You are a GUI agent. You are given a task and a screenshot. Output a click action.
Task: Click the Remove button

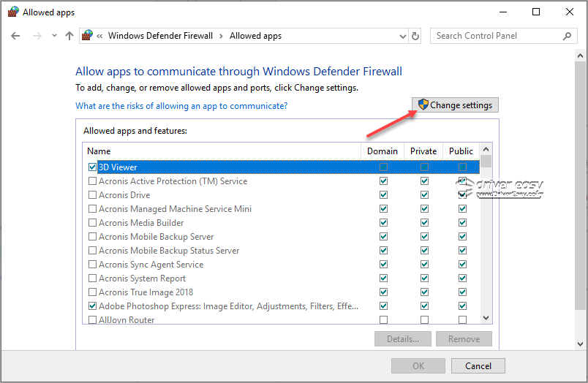[464, 338]
